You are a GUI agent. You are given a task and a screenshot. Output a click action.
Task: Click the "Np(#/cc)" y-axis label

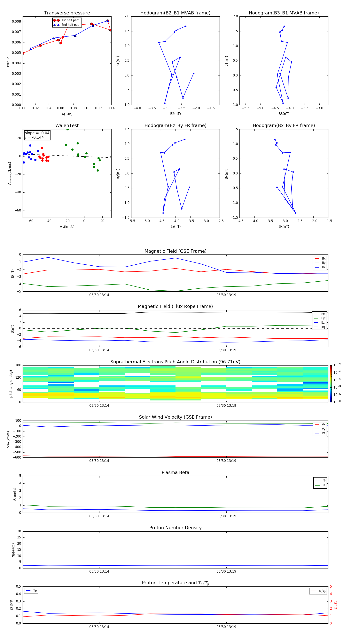click(13, 550)
